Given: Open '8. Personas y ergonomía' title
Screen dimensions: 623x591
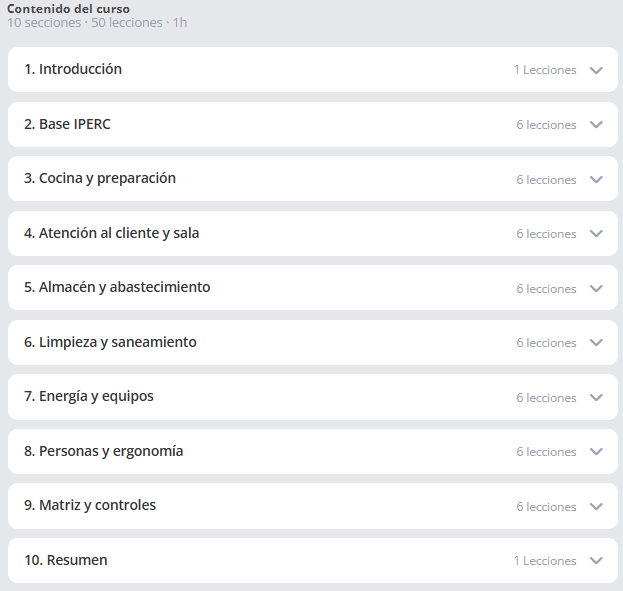Looking at the screenshot, I should coord(104,451).
